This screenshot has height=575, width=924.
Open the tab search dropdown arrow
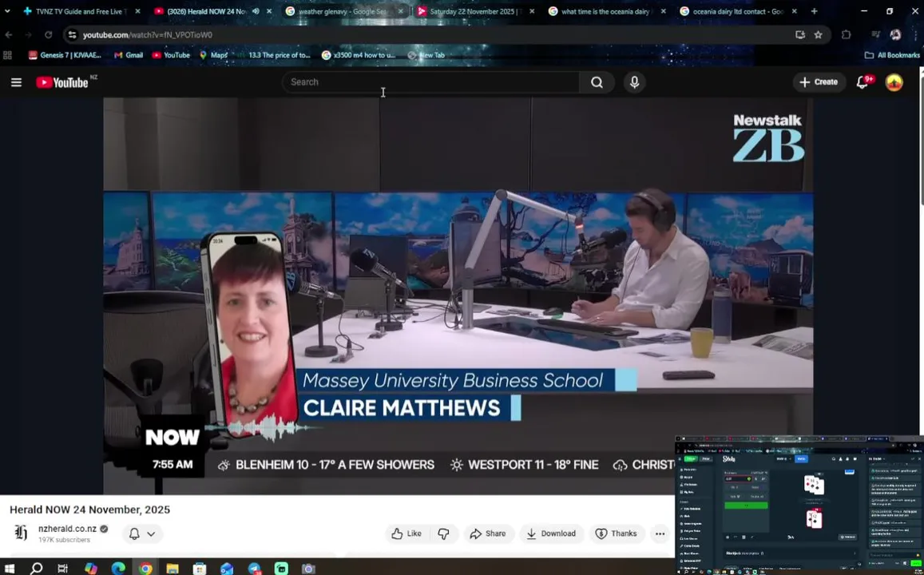[7, 11]
